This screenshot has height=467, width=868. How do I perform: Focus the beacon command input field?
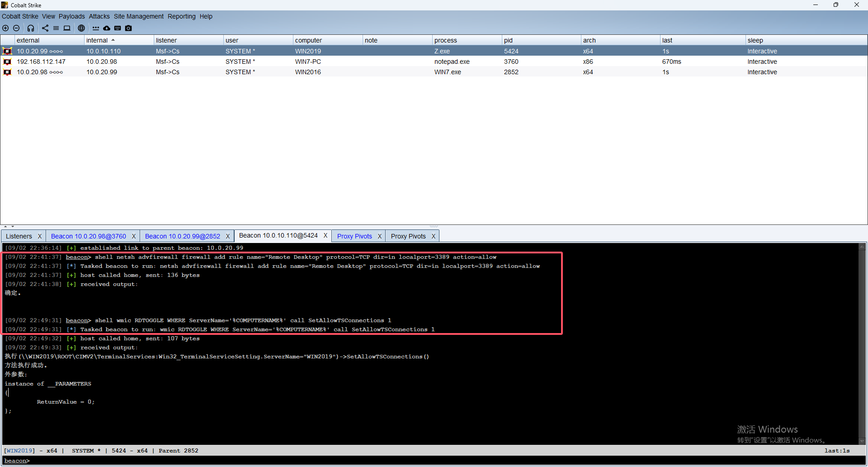point(448,461)
